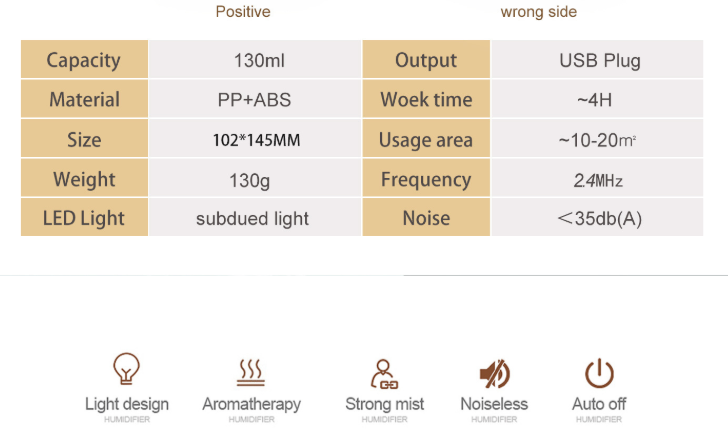Select the USB Plug value cell
Viewport: 728px width, 440px height.
point(598,59)
